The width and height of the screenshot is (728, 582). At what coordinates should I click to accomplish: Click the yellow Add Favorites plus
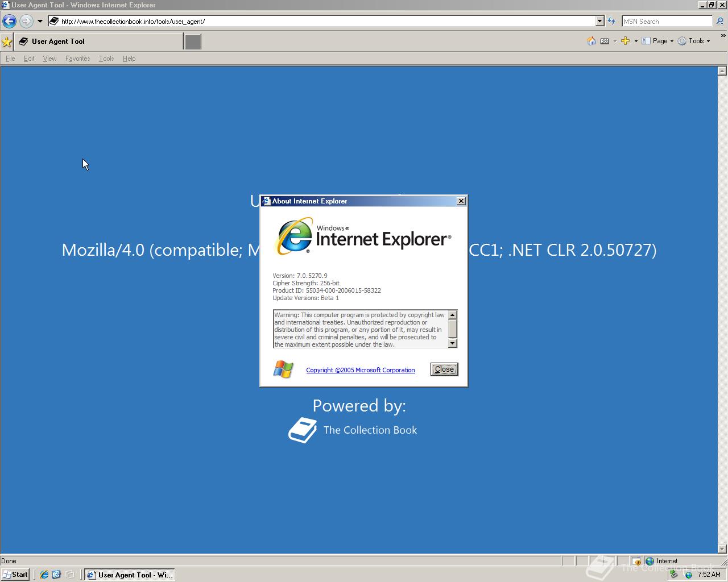click(x=625, y=41)
